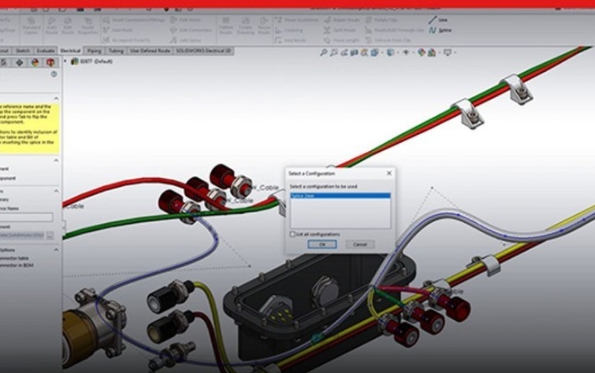Collapse the Options section
The height and width of the screenshot is (373, 595).
click(x=56, y=250)
